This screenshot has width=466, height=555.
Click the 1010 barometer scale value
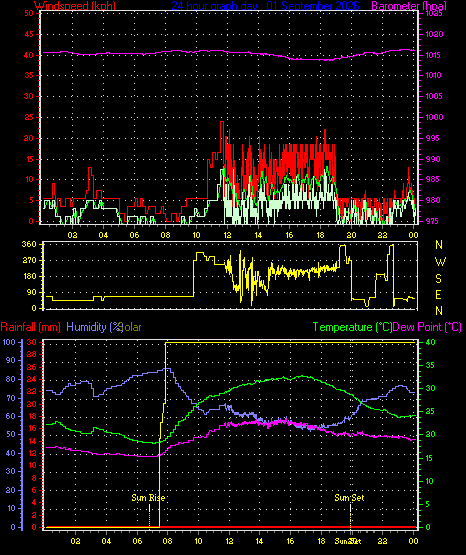point(433,75)
